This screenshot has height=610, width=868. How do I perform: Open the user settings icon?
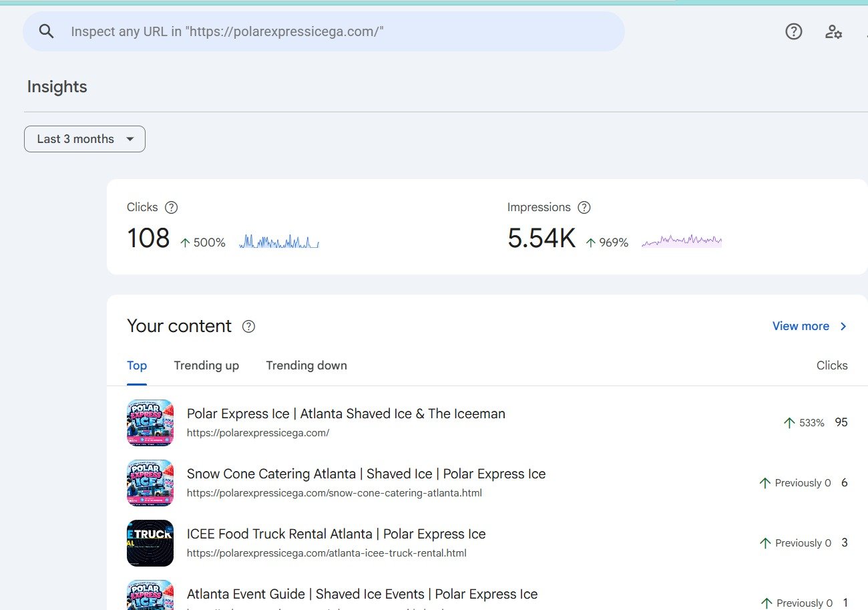coord(833,31)
